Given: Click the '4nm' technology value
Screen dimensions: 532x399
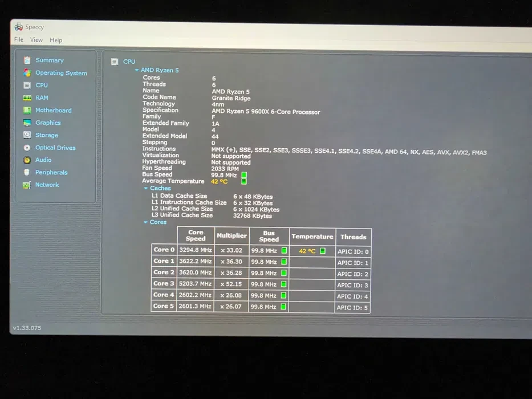Looking at the screenshot, I should pos(218,104).
